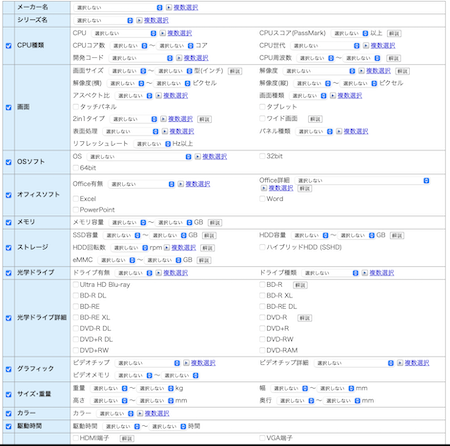Open 複数選択 link beside CPU dropdown
450x446 pixels.
[x=180, y=33]
